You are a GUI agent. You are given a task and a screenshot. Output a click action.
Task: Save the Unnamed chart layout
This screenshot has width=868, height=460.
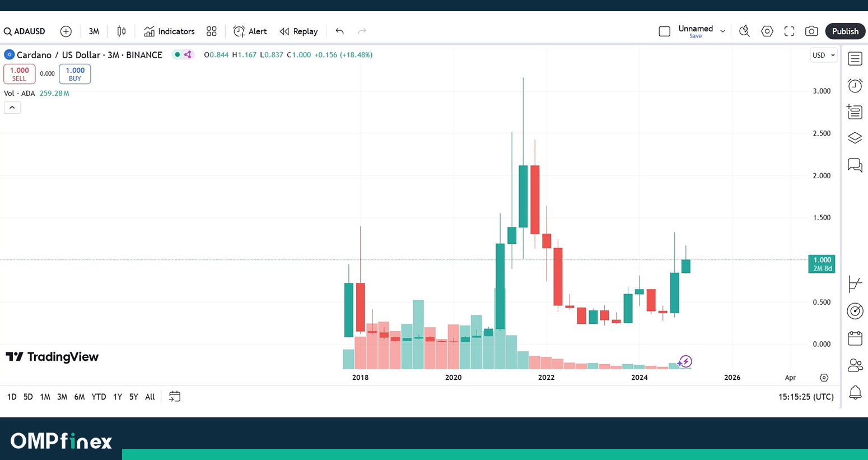click(696, 36)
